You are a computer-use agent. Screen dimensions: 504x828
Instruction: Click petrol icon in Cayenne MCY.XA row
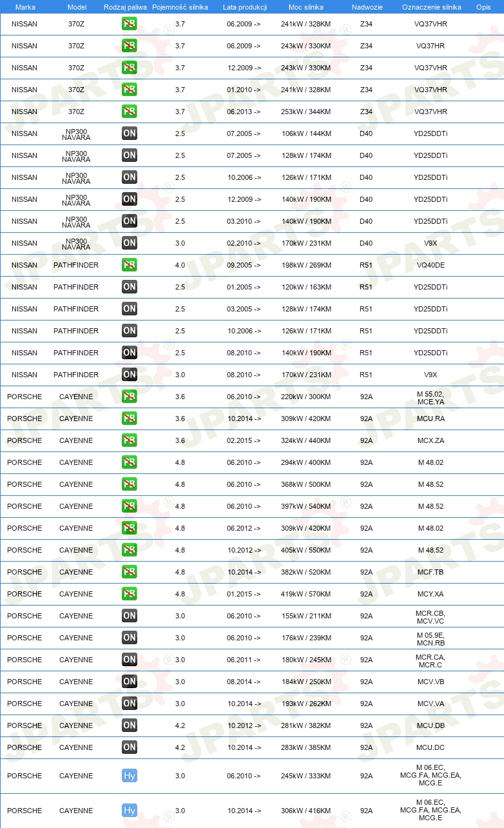pyautogui.click(x=130, y=594)
